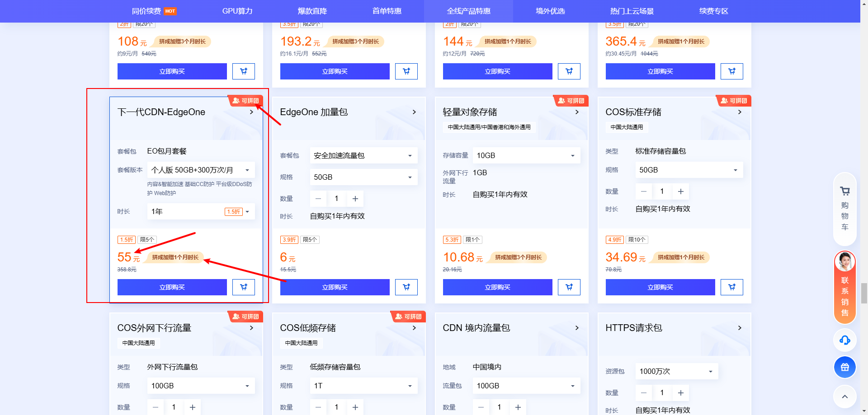Open details arrow for CDN 境内流量包
This screenshot has width=868, height=415.
tap(577, 328)
